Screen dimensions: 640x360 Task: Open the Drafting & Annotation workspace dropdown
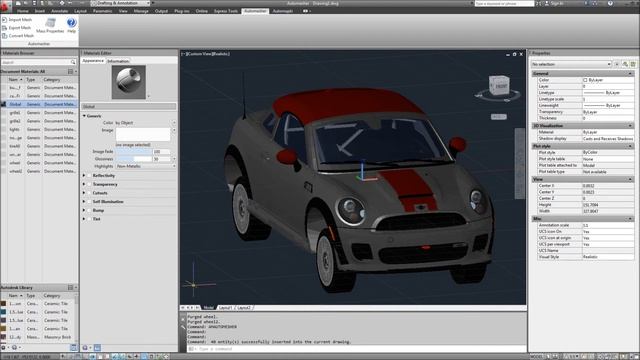point(121,3)
